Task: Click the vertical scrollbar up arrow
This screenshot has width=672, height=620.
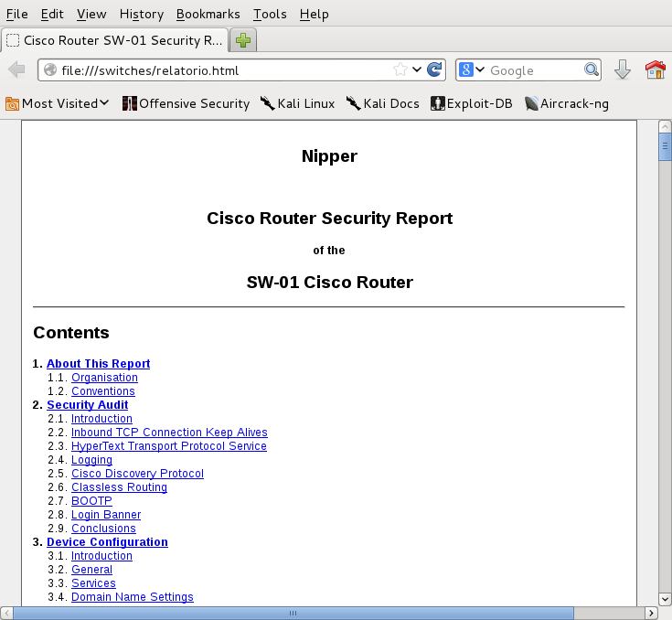Action: click(x=665, y=126)
